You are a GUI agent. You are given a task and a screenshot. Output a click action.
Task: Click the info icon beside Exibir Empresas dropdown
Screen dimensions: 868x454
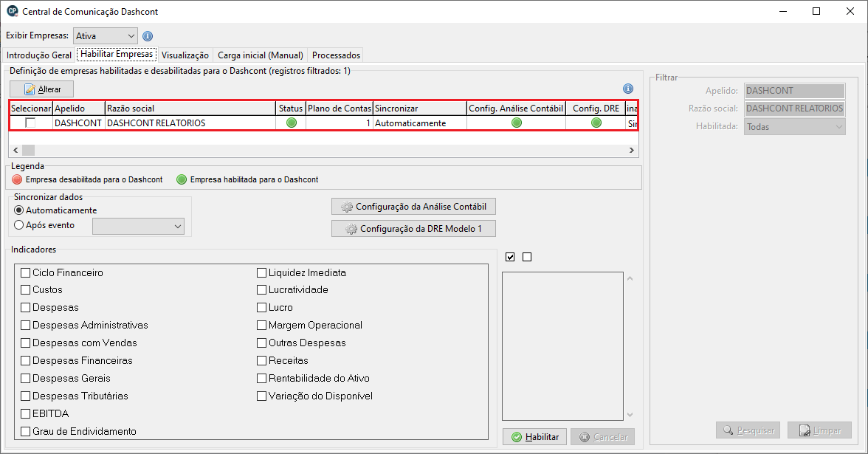pos(148,36)
